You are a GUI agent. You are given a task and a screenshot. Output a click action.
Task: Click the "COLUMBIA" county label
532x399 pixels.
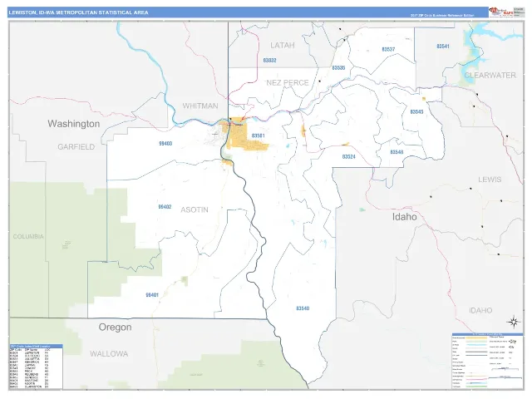coord(28,236)
